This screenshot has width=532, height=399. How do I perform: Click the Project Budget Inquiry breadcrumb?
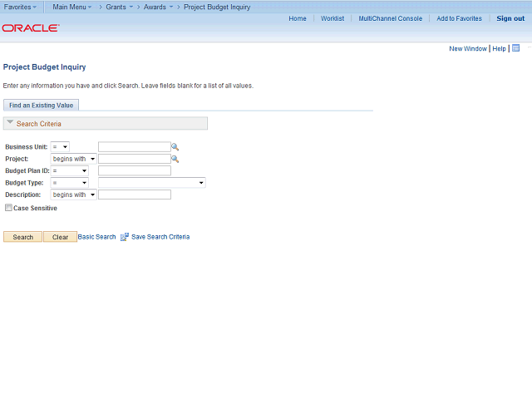pos(217,7)
